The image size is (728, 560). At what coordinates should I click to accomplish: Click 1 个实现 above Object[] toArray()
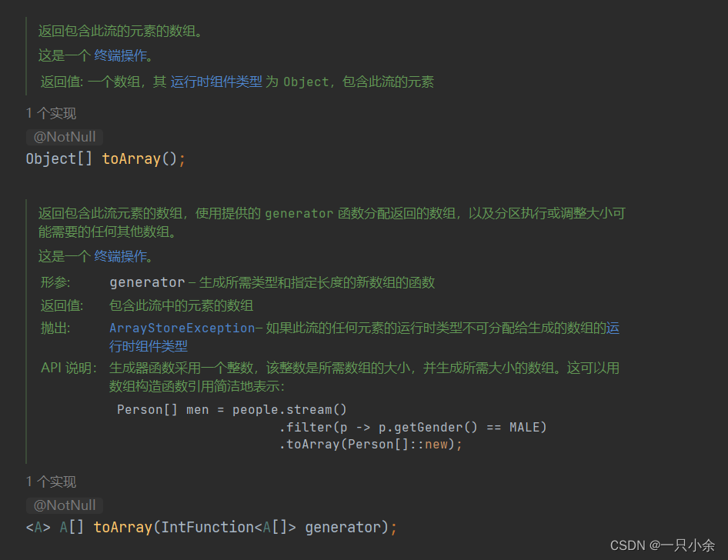pyautogui.click(x=51, y=113)
